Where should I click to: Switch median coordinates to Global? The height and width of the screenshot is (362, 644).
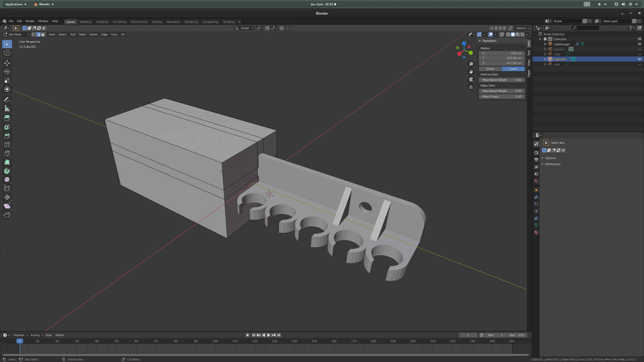coord(490,69)
